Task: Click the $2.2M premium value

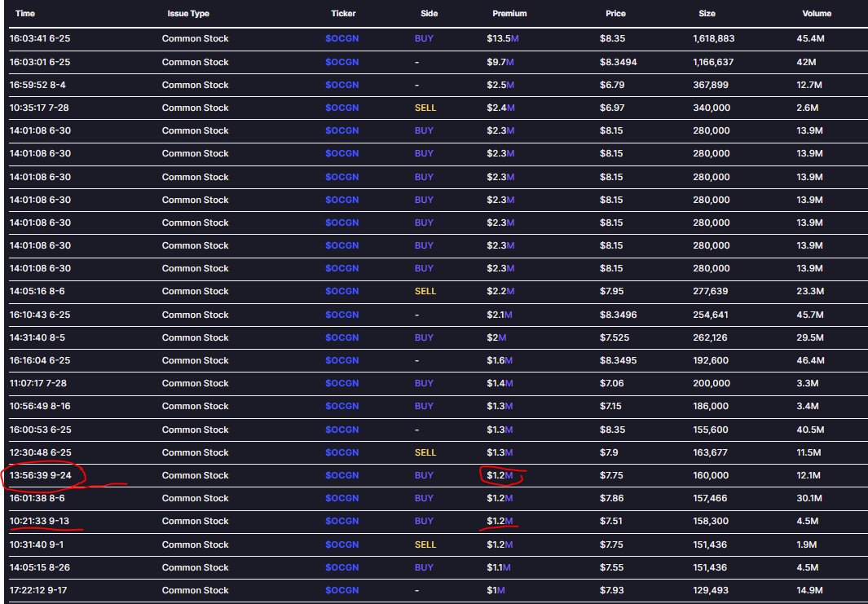Action: (500, 291)
